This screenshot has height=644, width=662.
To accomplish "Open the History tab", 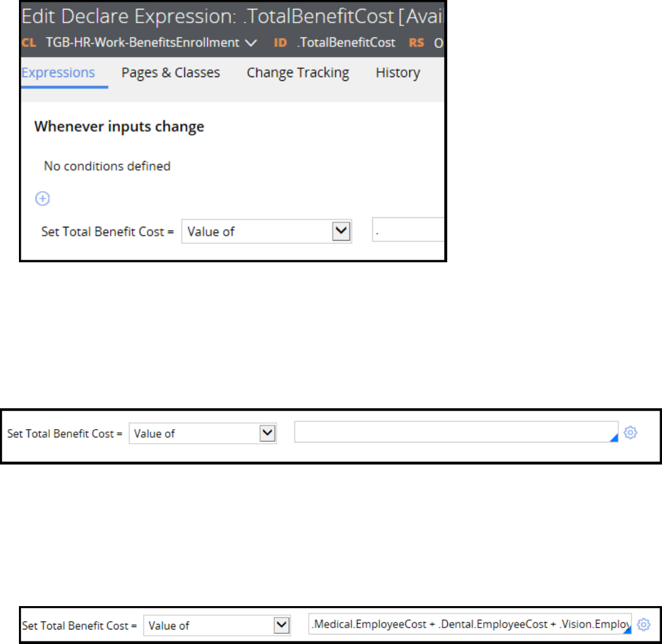I will click(398, 73).
